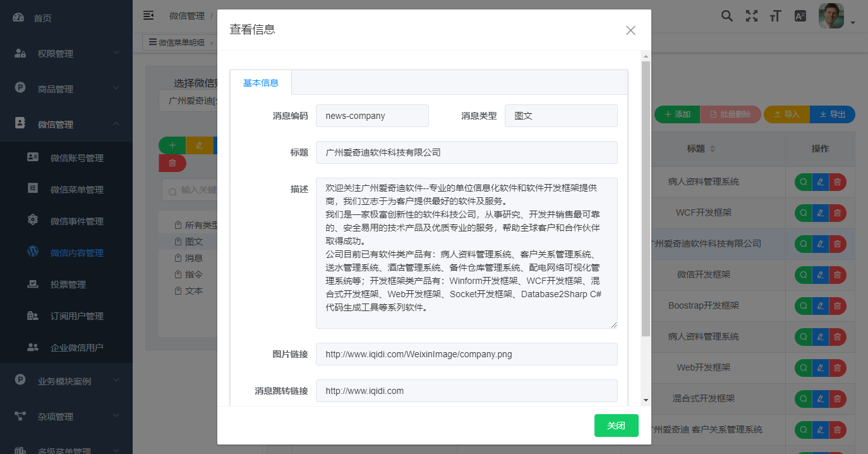Click inside the 描述 text area
Screen dimensions: 868x454
pyautogui.click(x=467, y=253)
